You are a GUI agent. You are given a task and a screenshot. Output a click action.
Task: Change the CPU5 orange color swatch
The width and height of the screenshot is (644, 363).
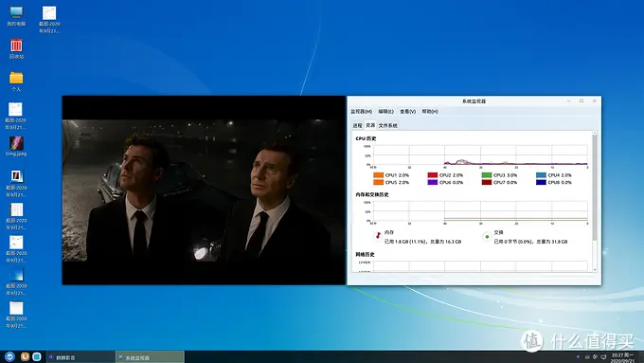[378, 182]
